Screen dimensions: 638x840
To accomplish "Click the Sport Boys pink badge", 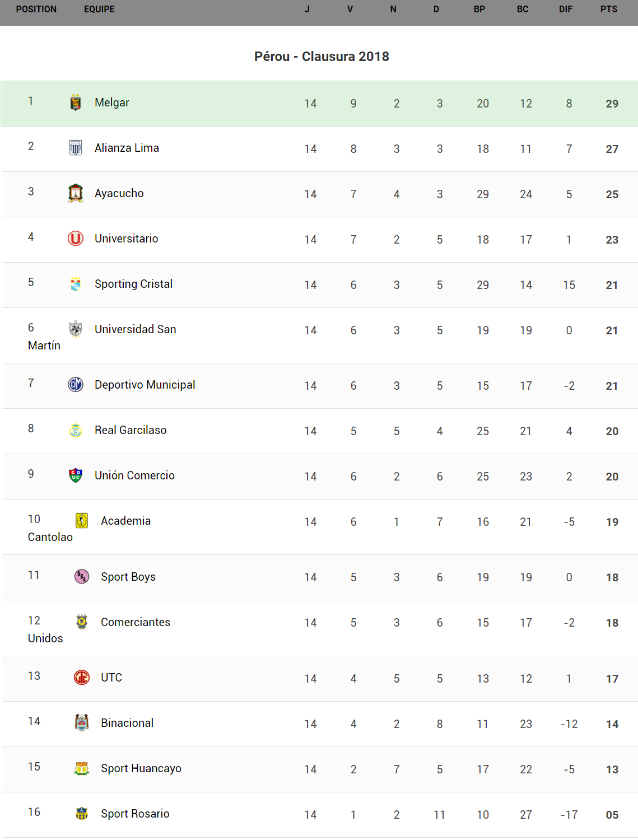I will point(82,576).
